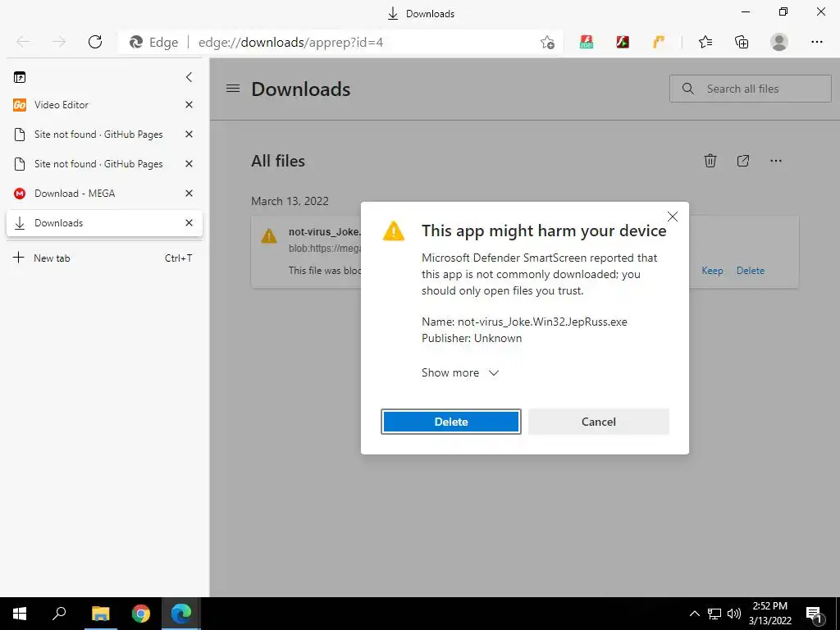The image size is (840, 630).
Task: Open the Downloads hamburger menu
Action: (232, 89)
